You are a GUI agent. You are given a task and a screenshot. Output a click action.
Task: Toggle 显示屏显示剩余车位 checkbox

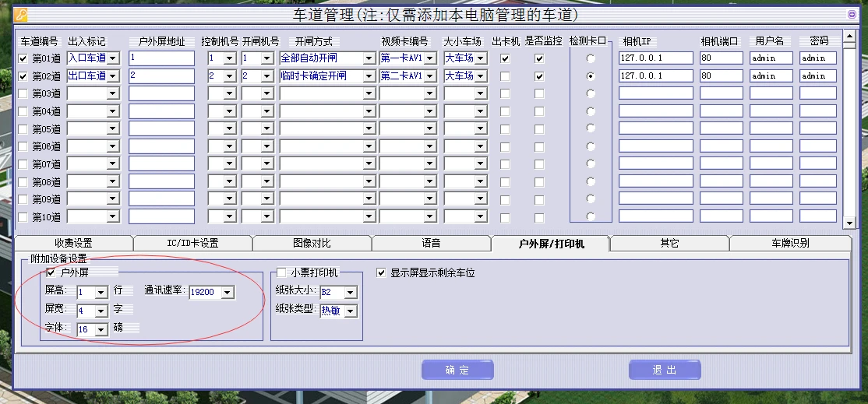pyautogui.click(x=381, y=272)
